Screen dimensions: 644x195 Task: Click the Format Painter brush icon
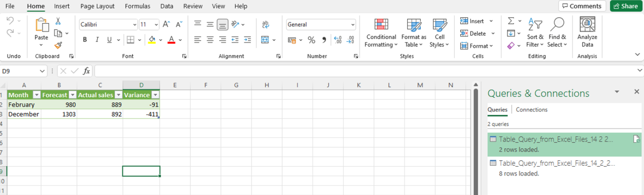[x=58, y=45]
